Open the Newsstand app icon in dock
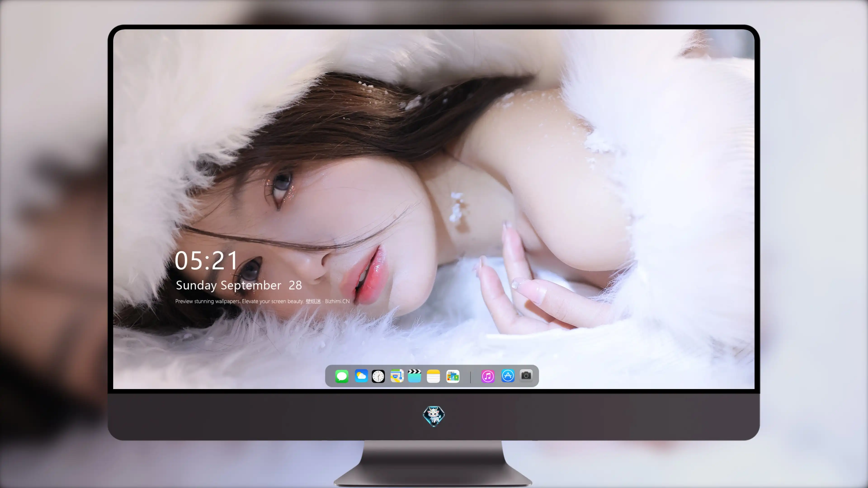The image size is (868, 488). coord(453,376)
